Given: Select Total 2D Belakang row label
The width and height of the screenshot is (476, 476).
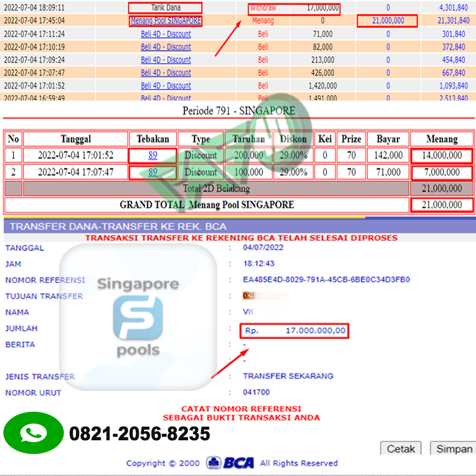Looking at the screenshot, I should (216, 189).
